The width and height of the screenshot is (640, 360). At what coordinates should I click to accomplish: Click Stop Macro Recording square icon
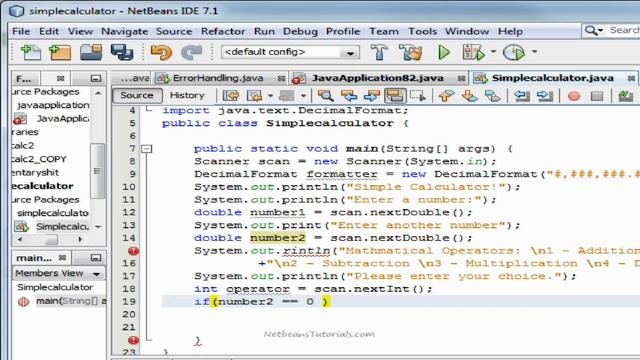597,96
